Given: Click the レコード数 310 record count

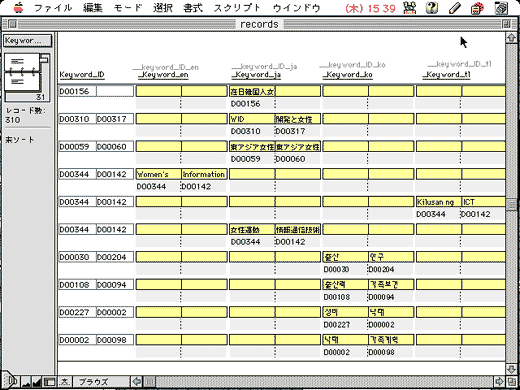Looking at the screenshot, I should (25, 115).
